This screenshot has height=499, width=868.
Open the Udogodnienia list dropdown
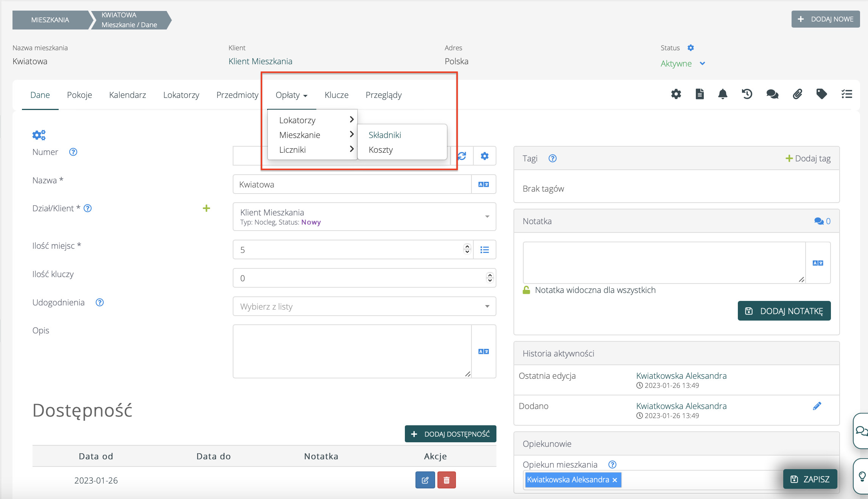pos(487,306)
